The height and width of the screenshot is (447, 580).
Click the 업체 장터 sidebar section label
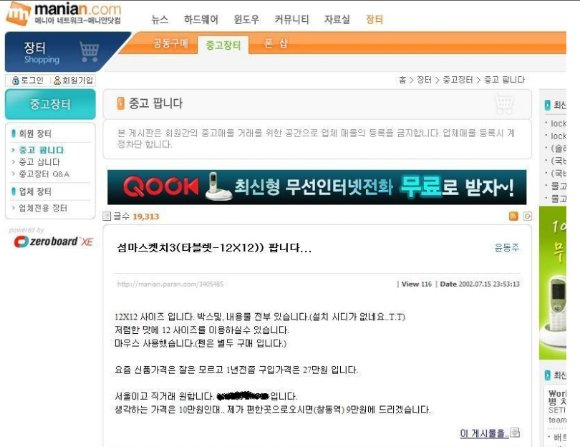35,192
